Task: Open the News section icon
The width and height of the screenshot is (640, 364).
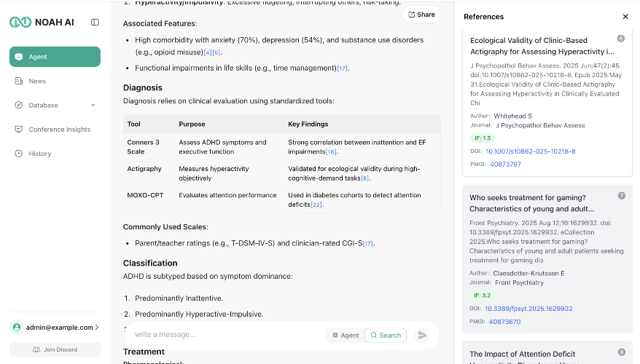Action: point(19,81)
